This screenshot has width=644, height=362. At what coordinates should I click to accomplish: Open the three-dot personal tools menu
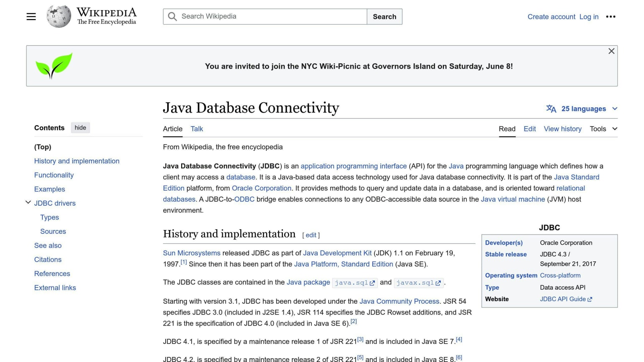611,17
